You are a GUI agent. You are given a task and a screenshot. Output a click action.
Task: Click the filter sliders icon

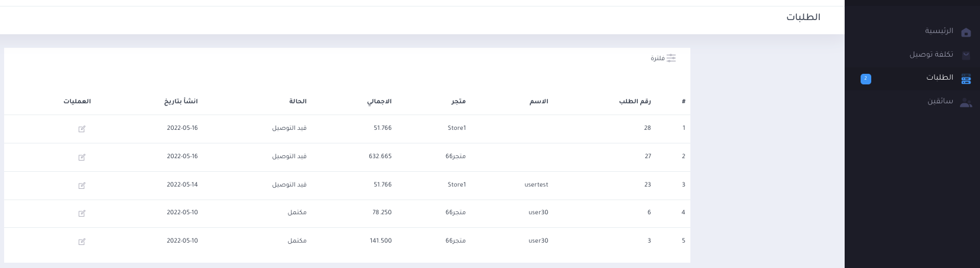click(x=671, y=58)
